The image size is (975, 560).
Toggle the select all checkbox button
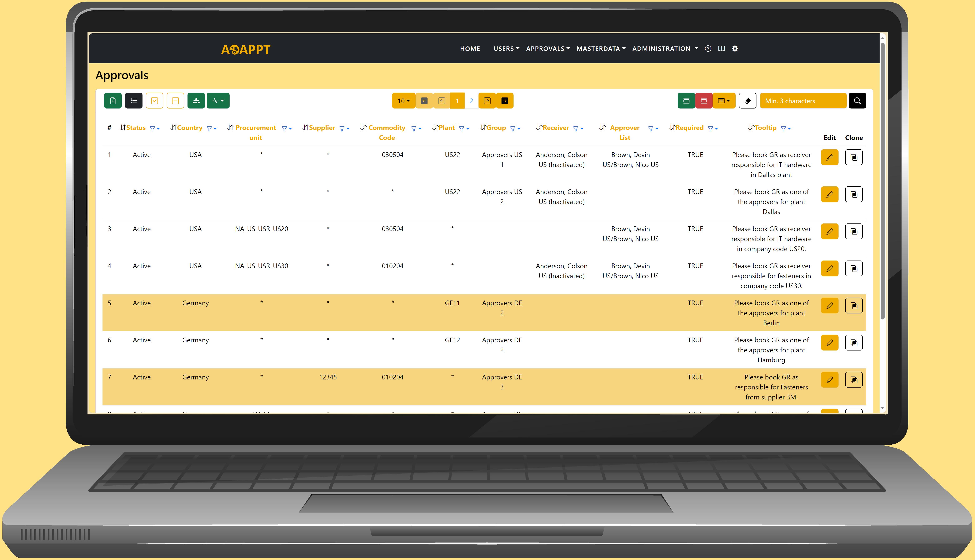click(154, 101)
